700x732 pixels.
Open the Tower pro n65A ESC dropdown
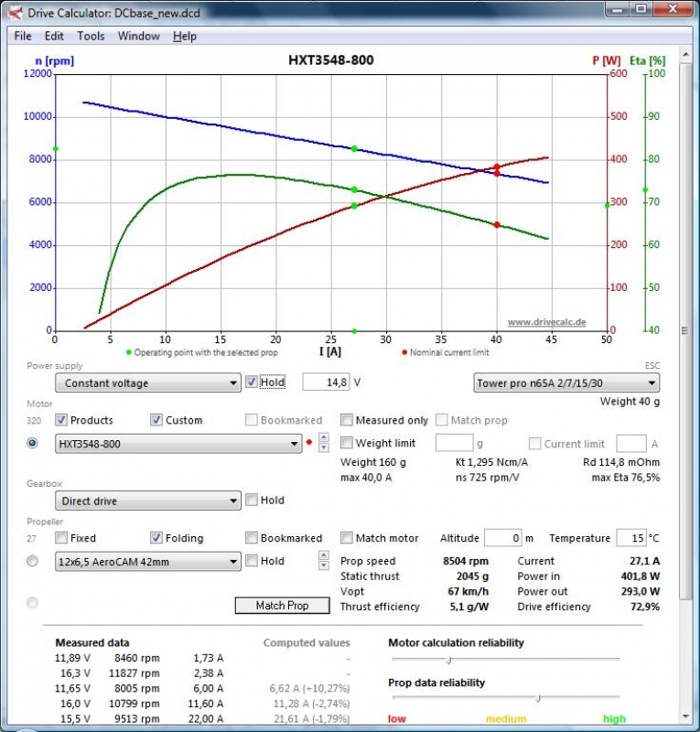(x=566, y=383)
